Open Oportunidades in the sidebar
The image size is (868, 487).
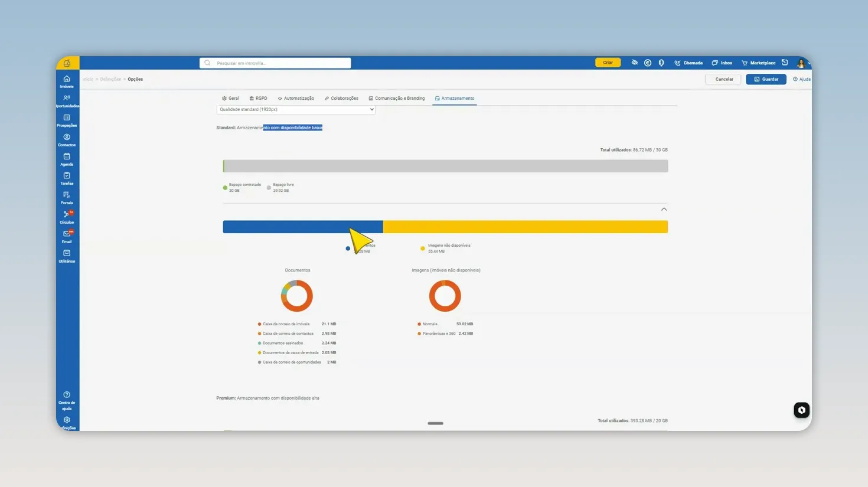pos(67,102)
